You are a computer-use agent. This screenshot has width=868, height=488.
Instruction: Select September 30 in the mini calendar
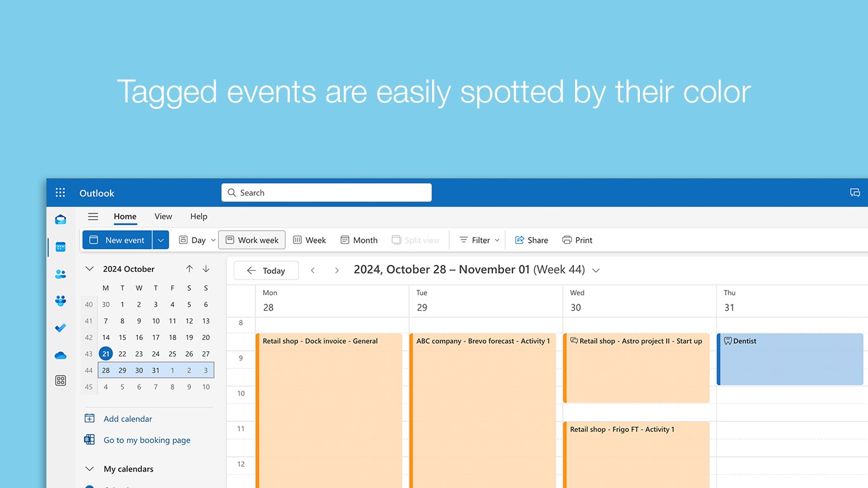105,304
